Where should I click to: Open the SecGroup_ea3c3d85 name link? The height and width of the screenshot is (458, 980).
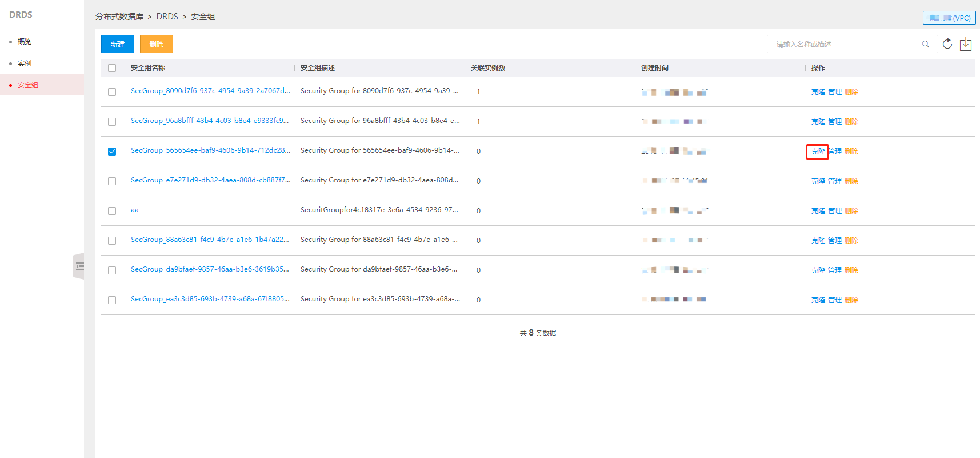pyautogui.click(x=210, y=299)
